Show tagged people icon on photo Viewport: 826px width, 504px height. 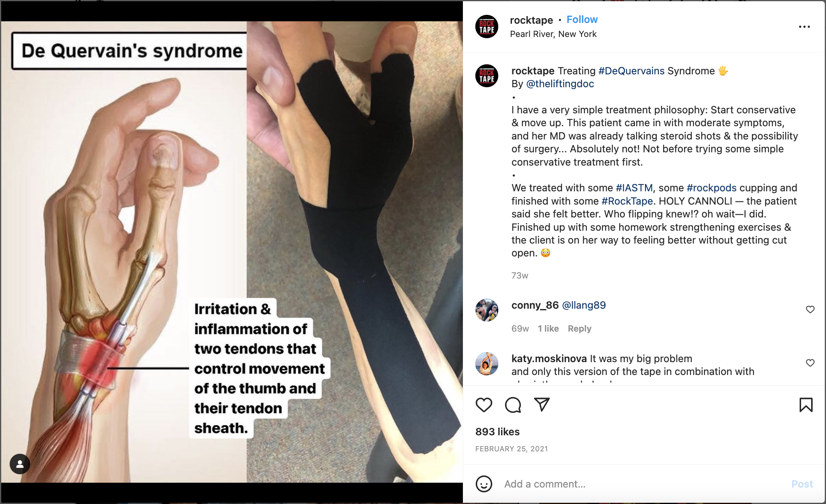tap(20, 464)
